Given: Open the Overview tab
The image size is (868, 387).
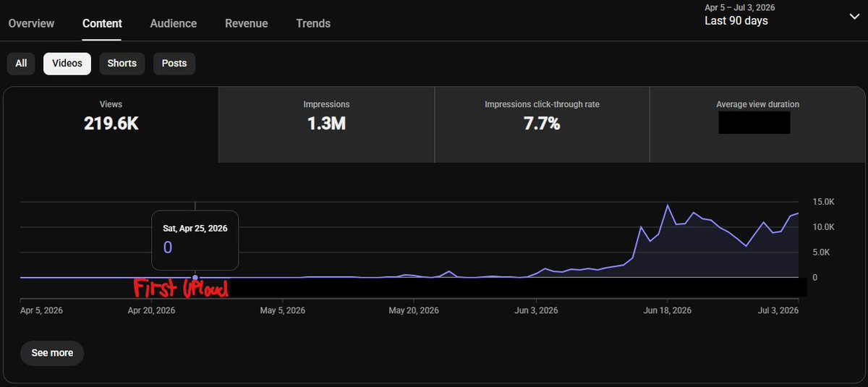Looking at the screenshot, I should tap(31, 23).
